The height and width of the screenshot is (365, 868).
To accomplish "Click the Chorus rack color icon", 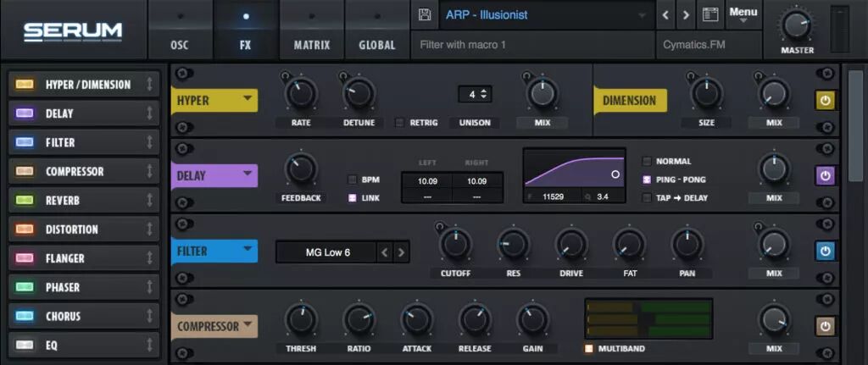I will click(x=25, y=316).
